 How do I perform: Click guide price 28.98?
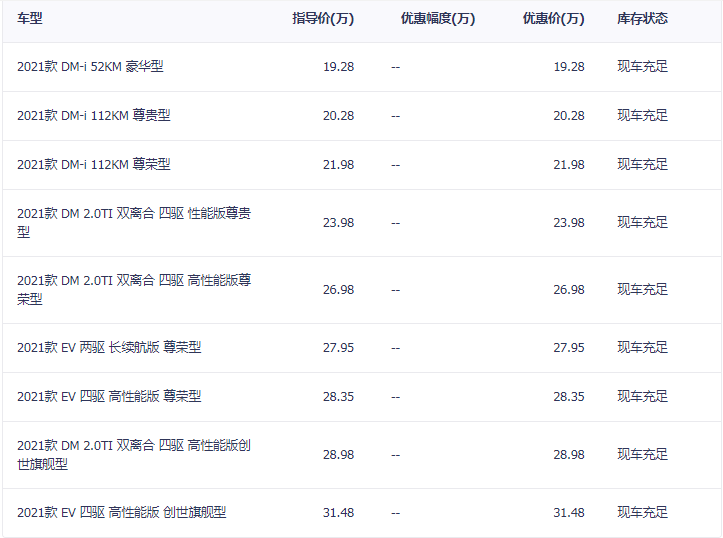338,455
